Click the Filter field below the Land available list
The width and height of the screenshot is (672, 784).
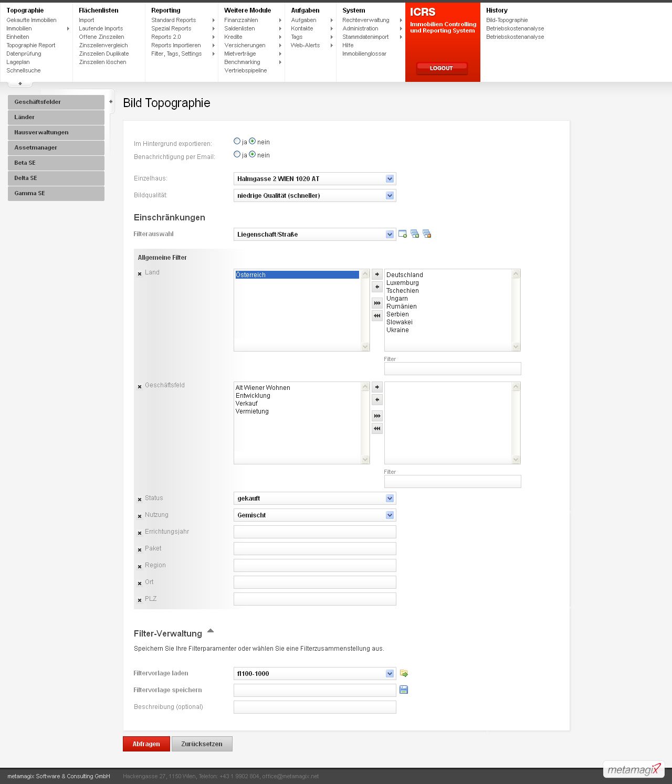click(x=453, y=369)
